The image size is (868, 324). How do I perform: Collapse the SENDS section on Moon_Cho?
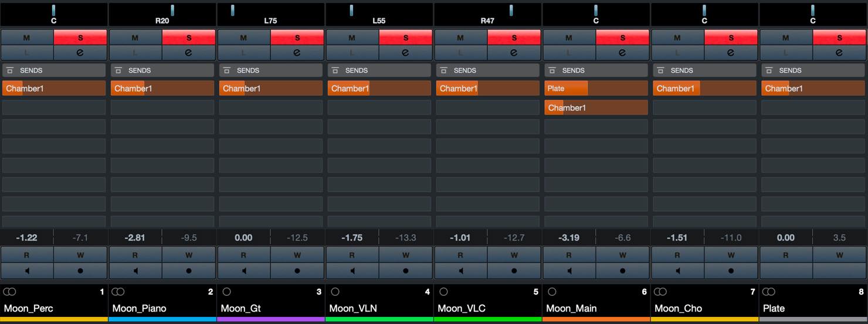click(x=705, y=70)
